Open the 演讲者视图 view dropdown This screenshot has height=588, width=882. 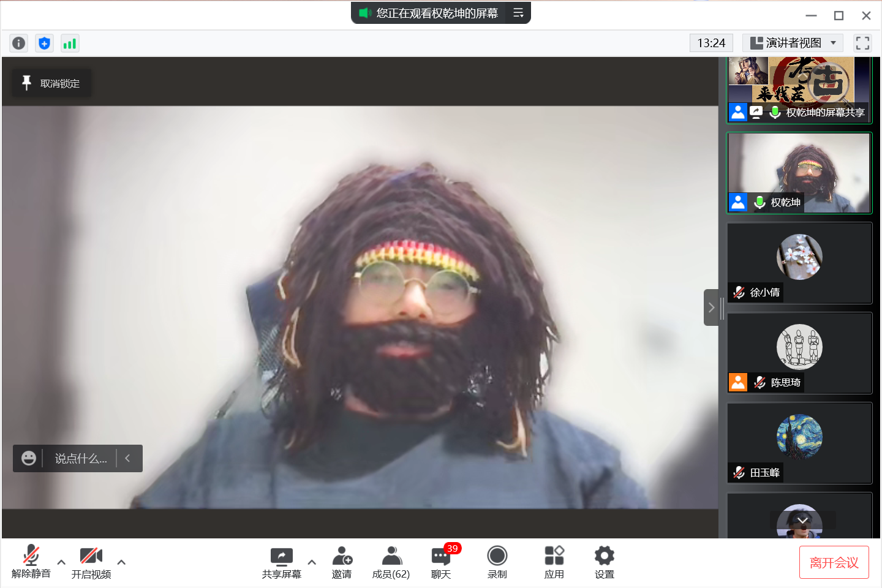(x=793, y=43)
